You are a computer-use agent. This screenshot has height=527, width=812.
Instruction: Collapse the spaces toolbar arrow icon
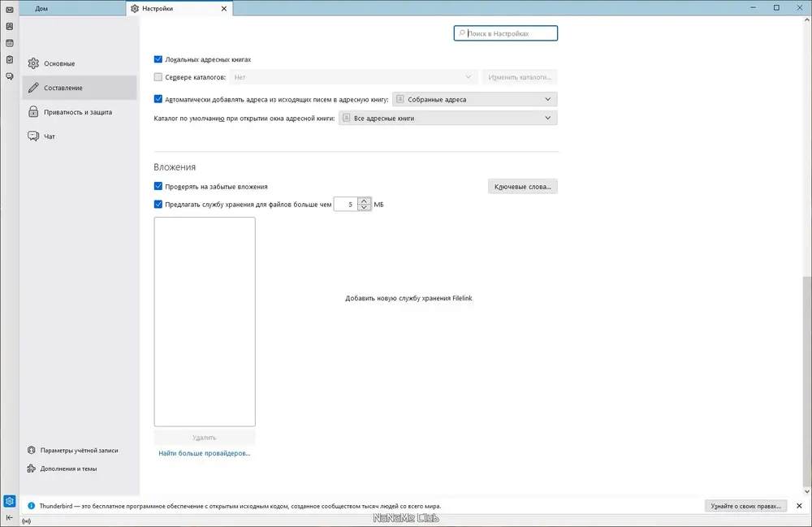[9, 517]
